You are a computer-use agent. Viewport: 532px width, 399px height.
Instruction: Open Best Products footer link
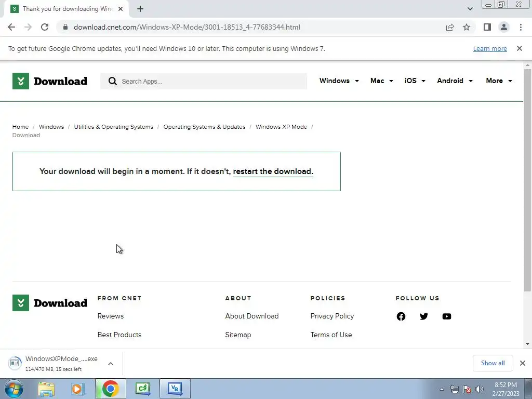pyautogui.click(x=119, y=335)
